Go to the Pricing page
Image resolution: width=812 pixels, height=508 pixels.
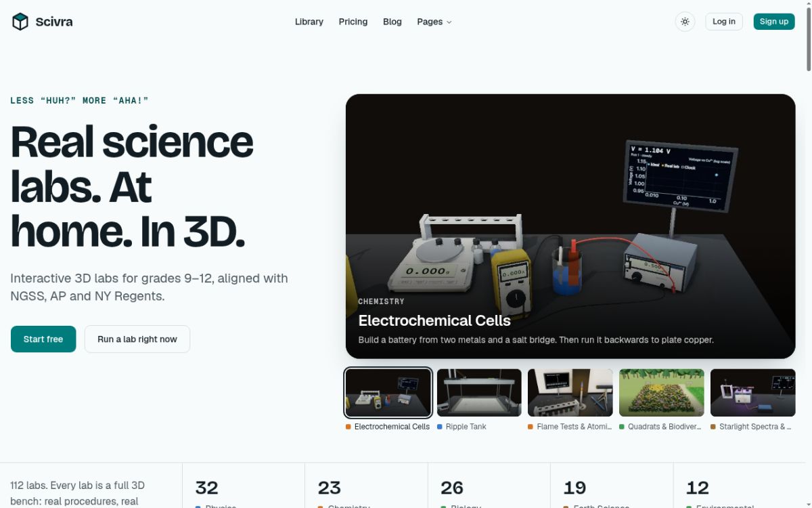click(353, 22)
